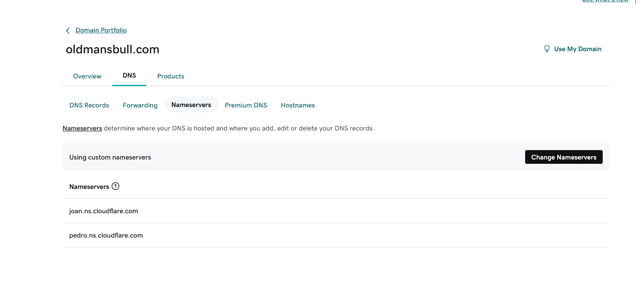644x290 pixels.
Task: Select the joan.ns.cloudflare.com nameserver row
Action: click(103, 211)
